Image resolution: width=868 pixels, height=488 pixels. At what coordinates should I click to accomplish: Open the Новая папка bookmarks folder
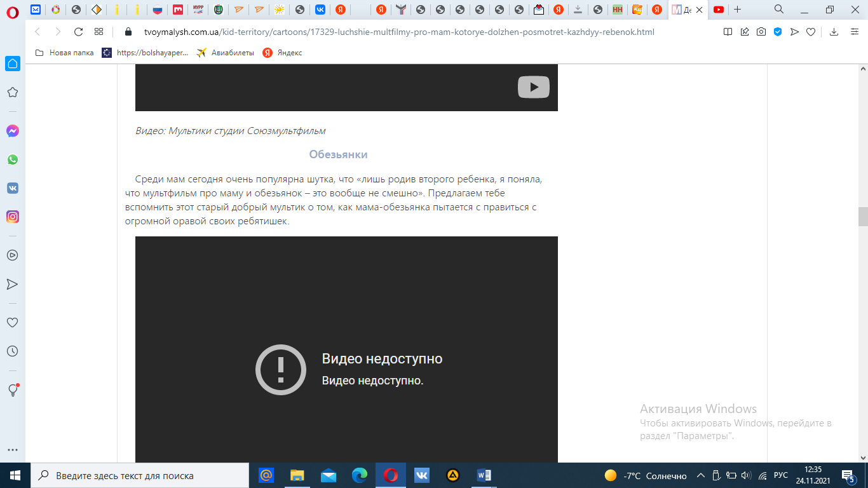[x=64, y=53]
